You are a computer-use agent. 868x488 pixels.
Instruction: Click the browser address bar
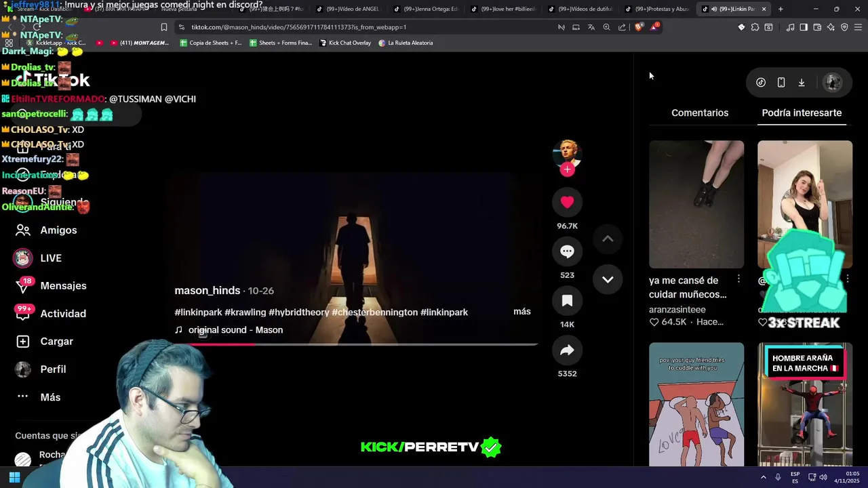tap(366, 27)
